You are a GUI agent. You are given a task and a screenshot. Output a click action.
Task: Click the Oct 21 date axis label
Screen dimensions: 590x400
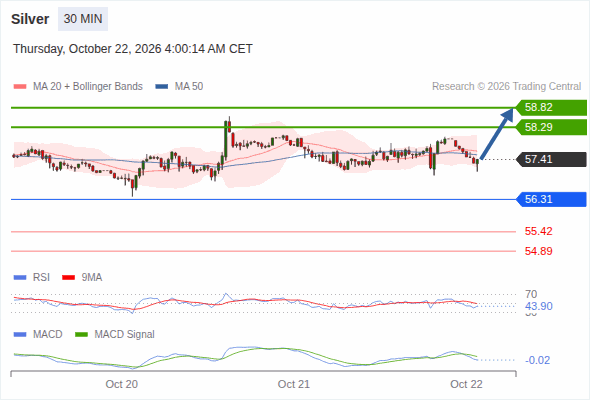click(x=294, y=384)
